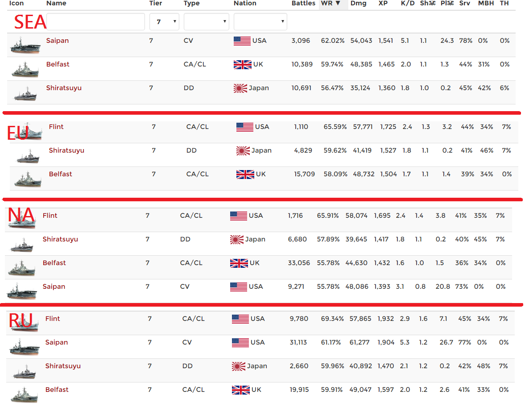Open the Type filter dropdown
The height and width of the screenshot is (420, 525).
click(206, 22)
